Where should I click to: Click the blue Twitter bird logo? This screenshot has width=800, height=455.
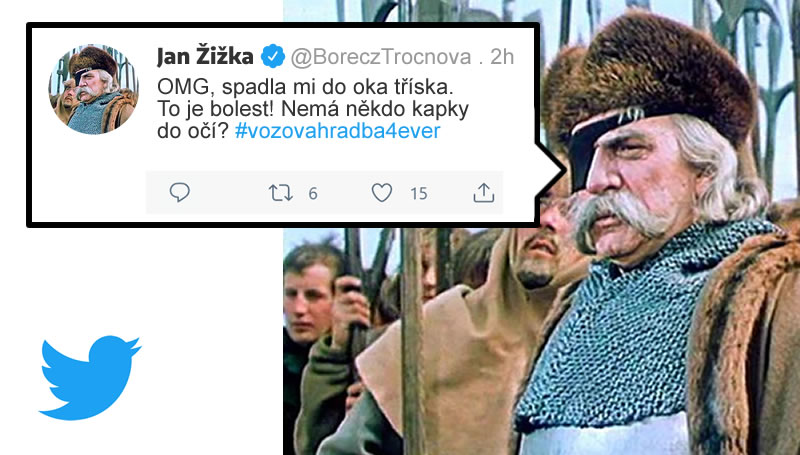click(90, 378)
